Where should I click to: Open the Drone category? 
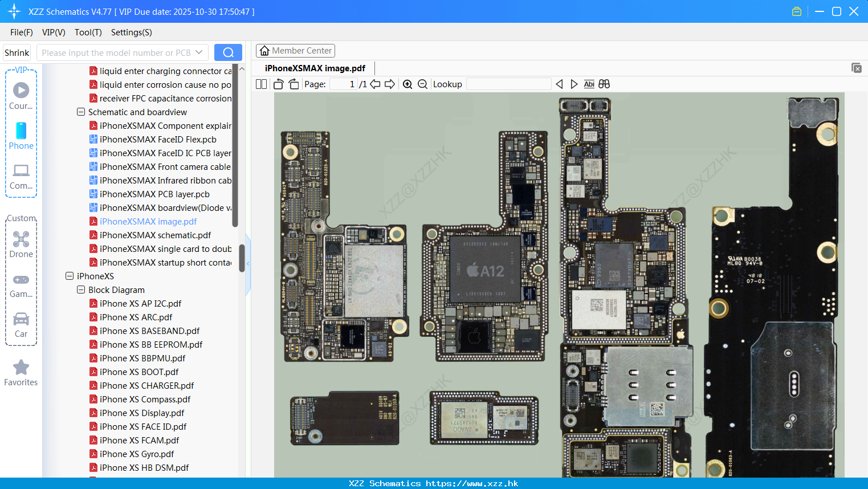tap(21, 244)
